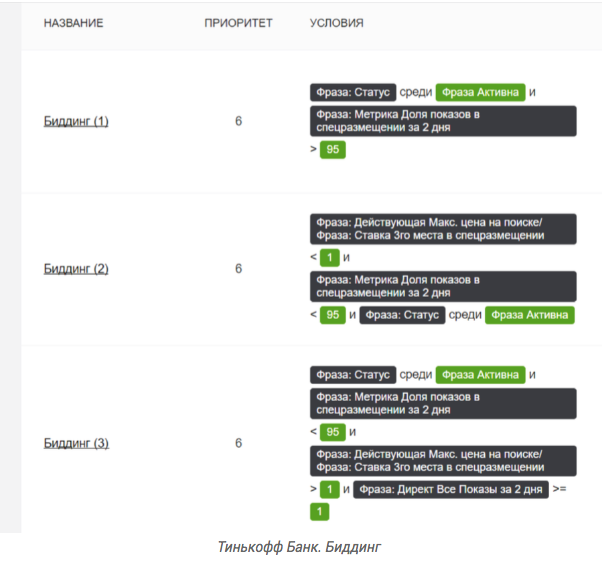The image size is (602, 563).
Task: Click the last green 1 value in Биддинг (3)
Action: 319,512
